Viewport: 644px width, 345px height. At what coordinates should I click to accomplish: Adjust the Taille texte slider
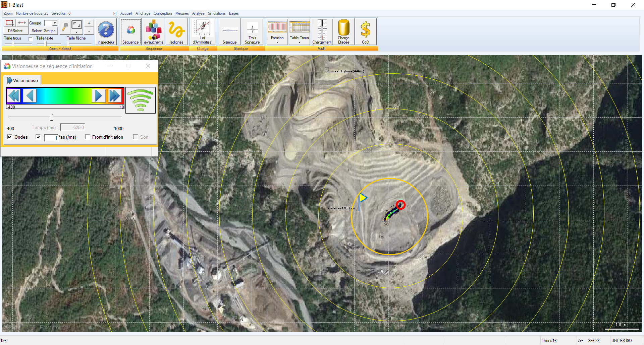[49, 44]
